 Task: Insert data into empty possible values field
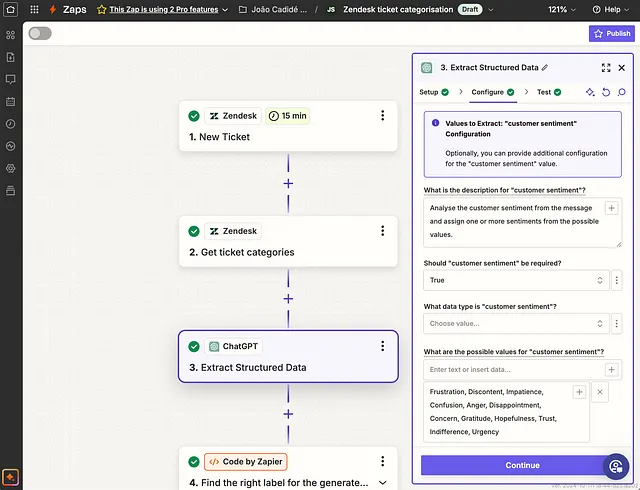(x=611, y=370)
